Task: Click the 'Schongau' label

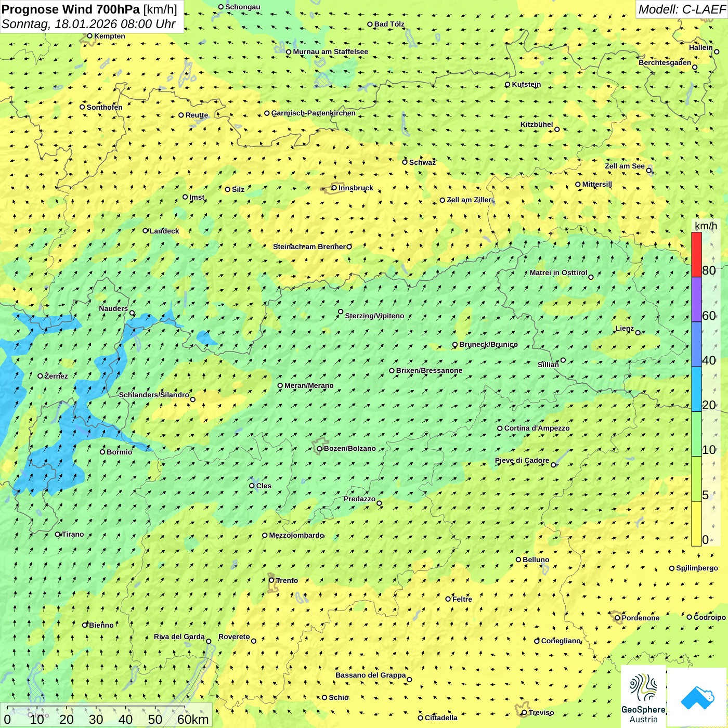Action: click(243, 7)
